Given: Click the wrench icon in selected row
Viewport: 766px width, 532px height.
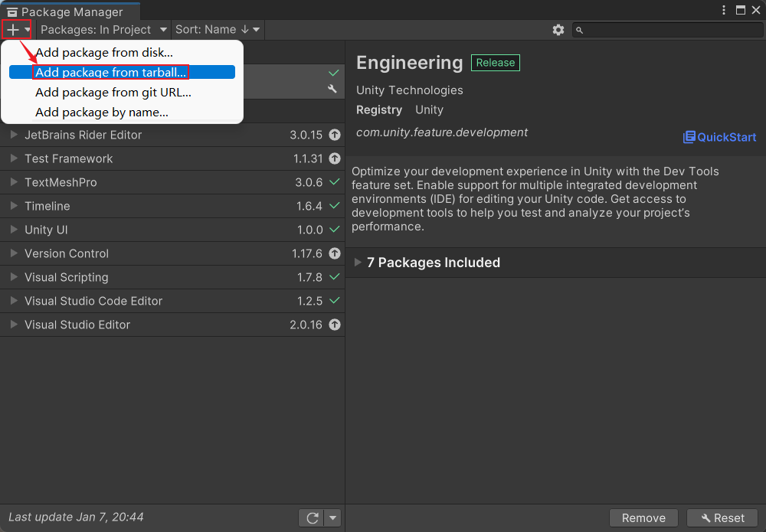Looking at the screenshot, I should pyautogui.click(x=332, y=89).
